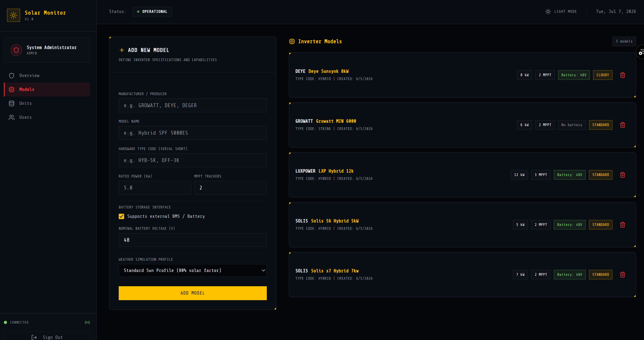
Task: Click the plus icon beside Add New Model
Action: point(122,50)
